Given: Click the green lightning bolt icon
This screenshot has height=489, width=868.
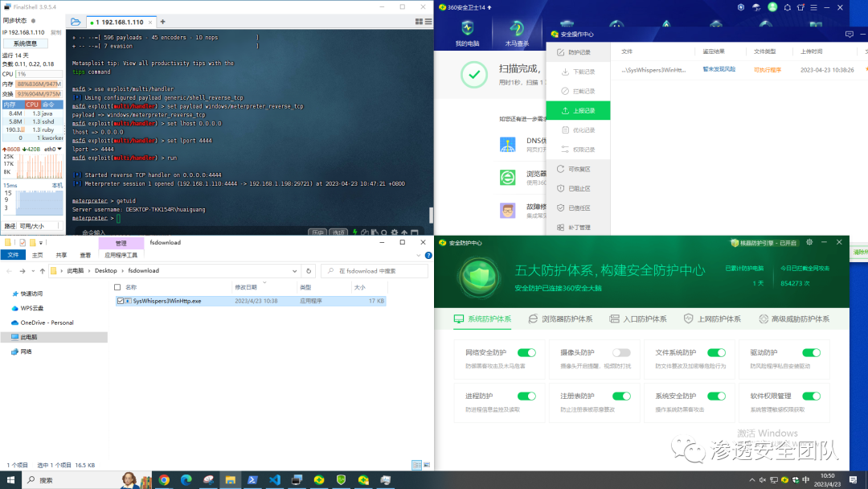Looking at the screenshot, I should pyautogui.click(x=355, y=232).
